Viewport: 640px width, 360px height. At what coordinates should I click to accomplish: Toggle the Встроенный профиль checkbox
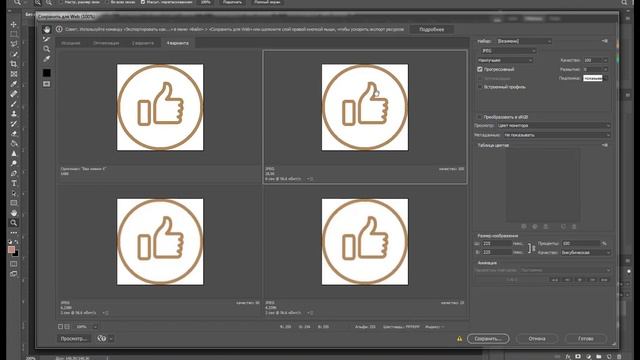(480, 87)
